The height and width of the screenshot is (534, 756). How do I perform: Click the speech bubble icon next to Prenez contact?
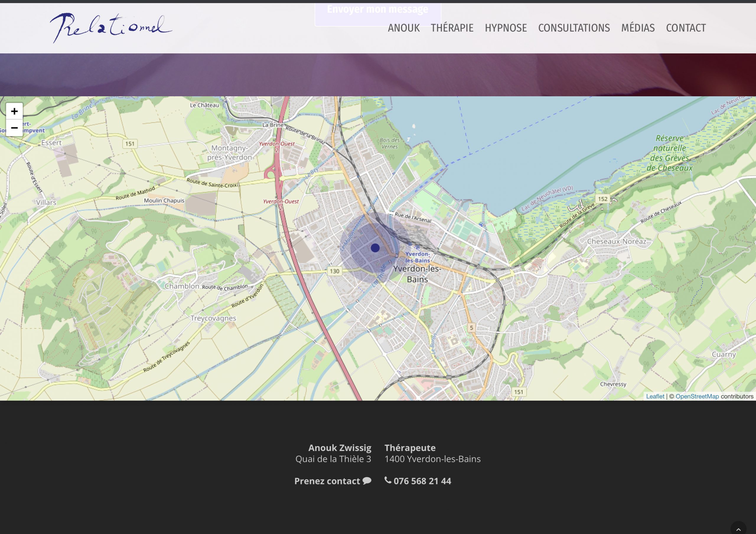pyautogui.click(x=366, y=481)
